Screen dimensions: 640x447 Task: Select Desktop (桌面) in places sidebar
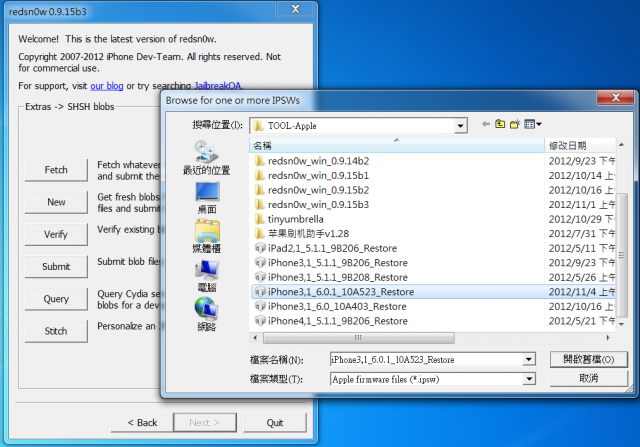coord(207,198)
